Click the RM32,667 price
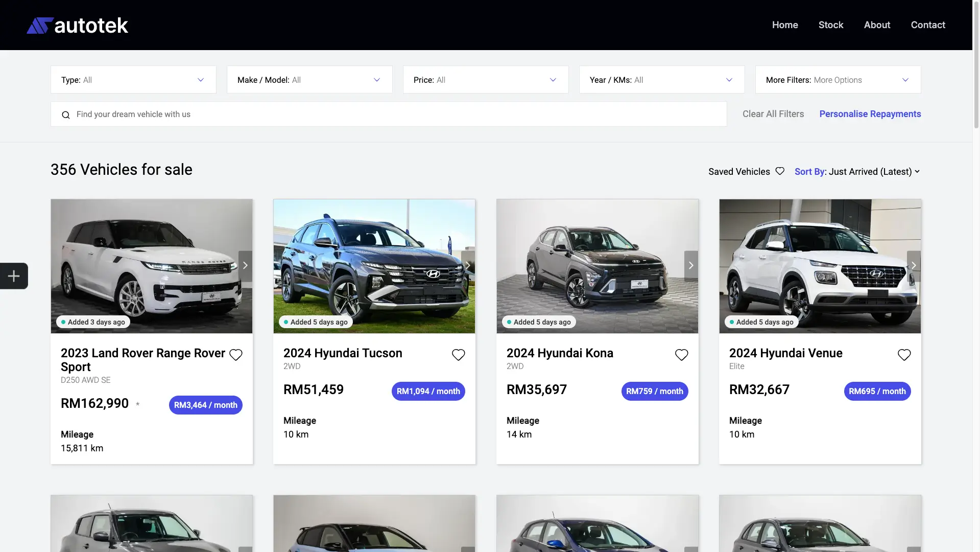 point(759,389)
